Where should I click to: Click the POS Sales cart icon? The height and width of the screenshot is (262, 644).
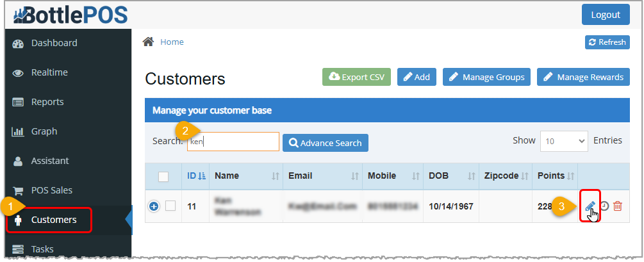[18, 190]
